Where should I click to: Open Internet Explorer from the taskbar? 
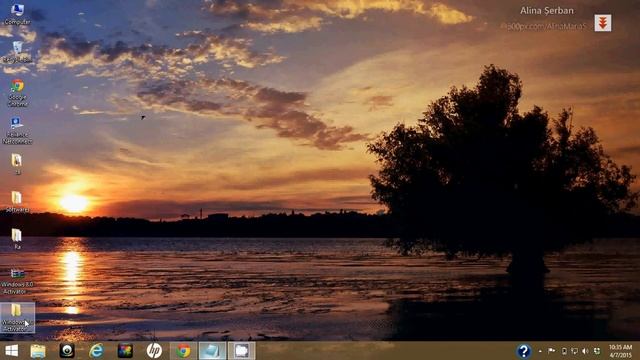tap(96, 351)
